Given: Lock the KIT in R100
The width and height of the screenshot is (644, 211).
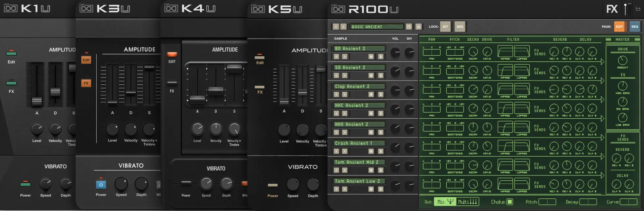Looking at the screenshot, I should point(445,27).
